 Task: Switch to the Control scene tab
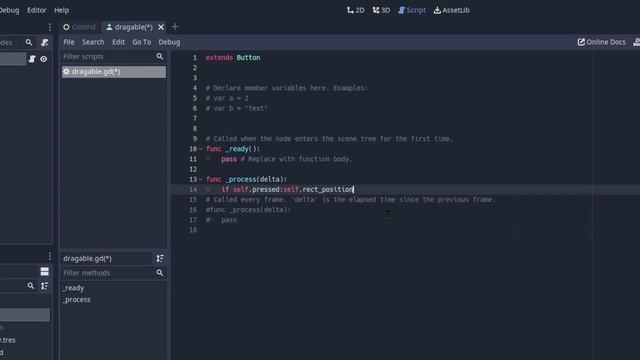pyautogui.click(x=79, y=27)
